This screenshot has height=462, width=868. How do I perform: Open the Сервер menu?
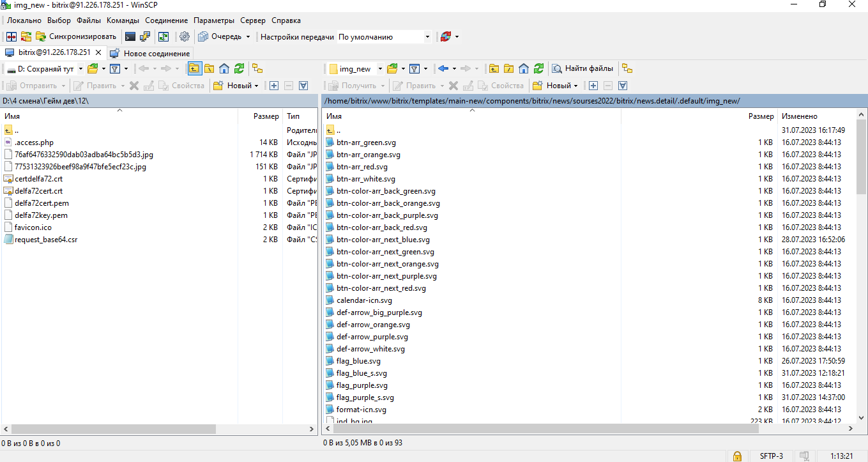254,20
